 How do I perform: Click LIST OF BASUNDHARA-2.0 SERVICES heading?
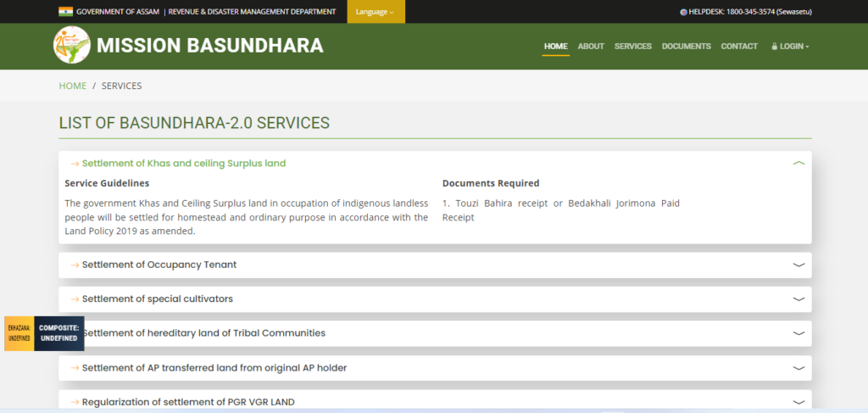194,122
